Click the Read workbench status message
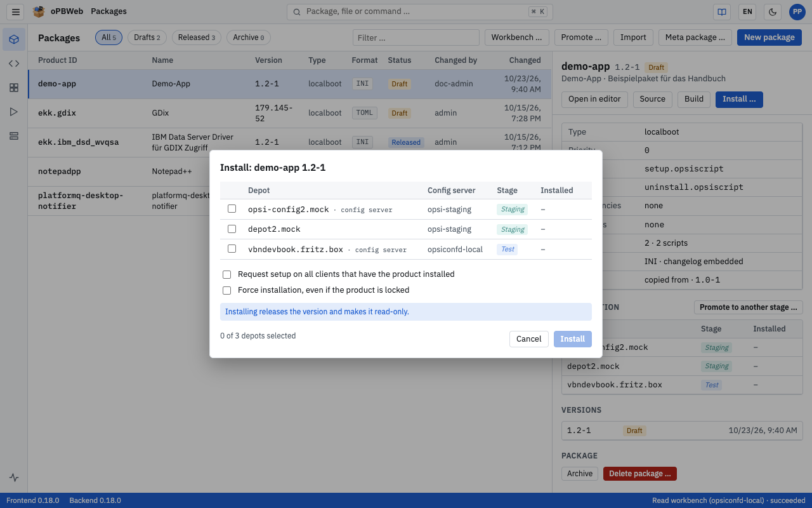This screenshot has width=812, height=508. point(729,500)
